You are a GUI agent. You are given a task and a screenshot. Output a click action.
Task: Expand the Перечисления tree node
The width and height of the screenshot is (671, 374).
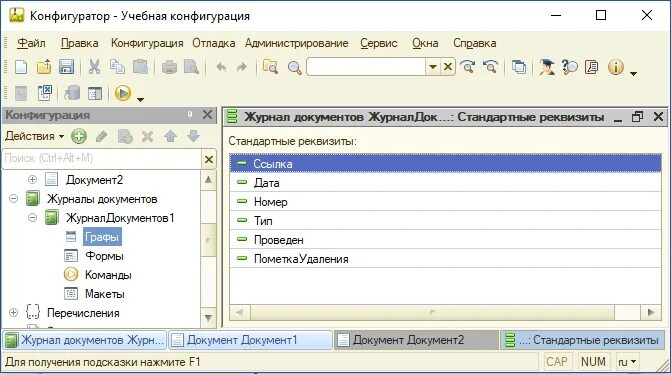pos(13,312)
